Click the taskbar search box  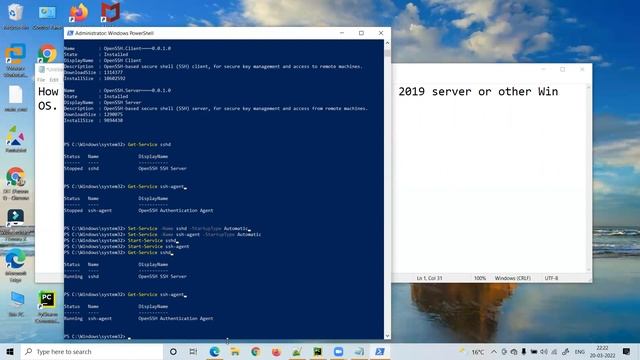click(92, 351)
